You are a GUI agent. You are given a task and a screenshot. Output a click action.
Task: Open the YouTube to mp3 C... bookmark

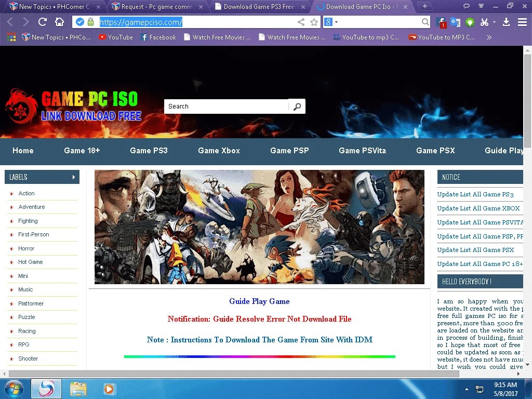366,37
